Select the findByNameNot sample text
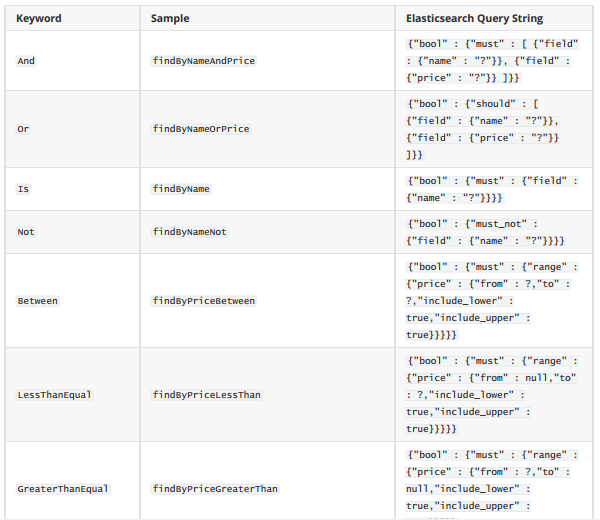This screenshot has width=600, height=520. click(x=190, y=232)
